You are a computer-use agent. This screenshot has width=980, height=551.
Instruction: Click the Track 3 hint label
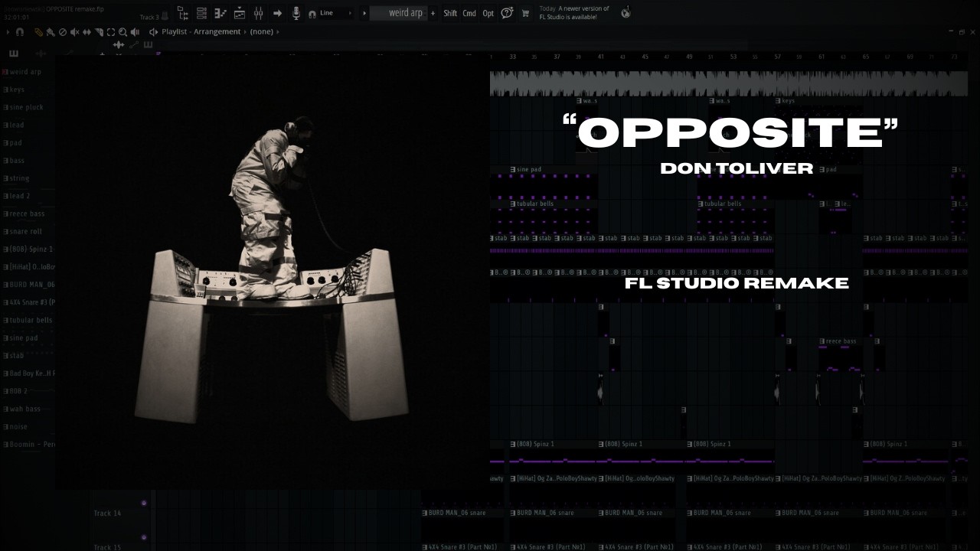click(x=150, y=17)
